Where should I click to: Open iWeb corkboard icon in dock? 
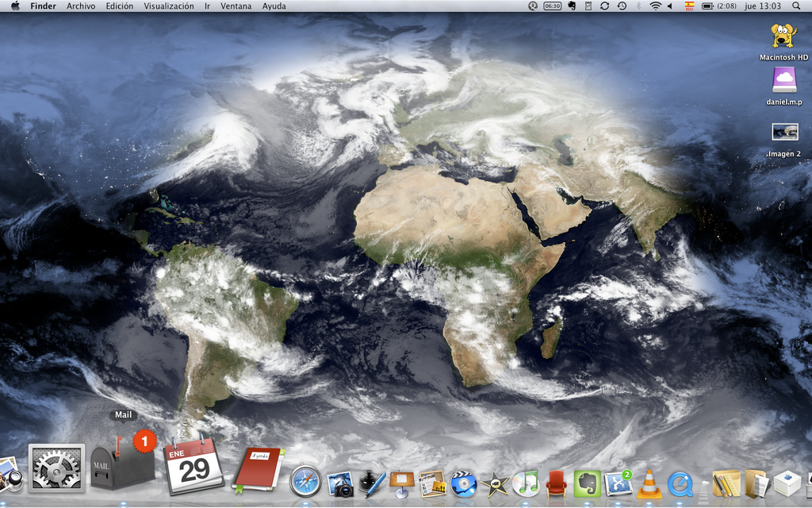coord(433,483)
